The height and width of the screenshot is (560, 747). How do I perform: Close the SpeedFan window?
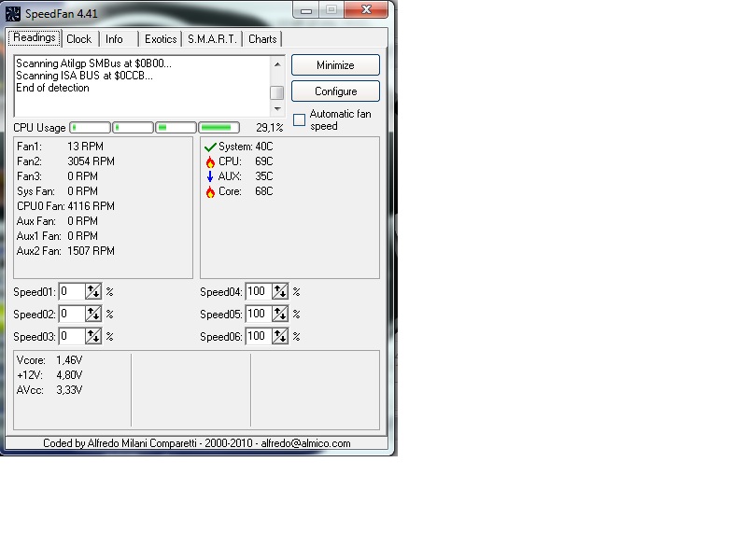pyautogui.click(x=366, y=9)
